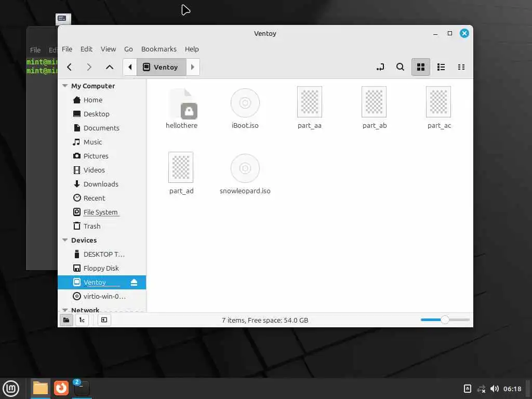Open the Edit menu in Ventoy window
The image size is (532, 399).
pyautogui.click(x=87, y=49)
